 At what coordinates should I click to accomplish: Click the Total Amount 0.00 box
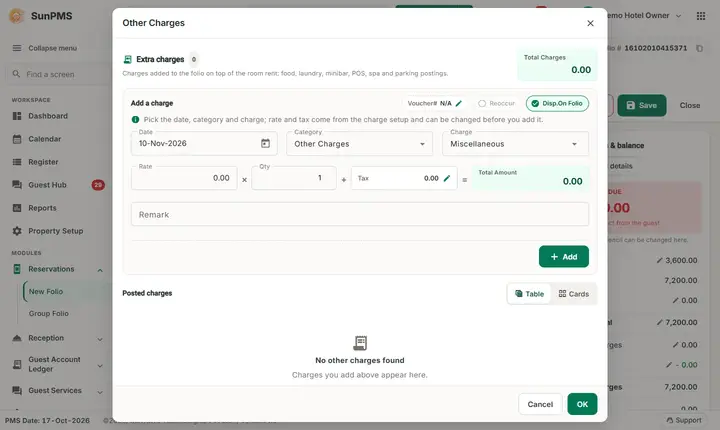pos(530,177)
